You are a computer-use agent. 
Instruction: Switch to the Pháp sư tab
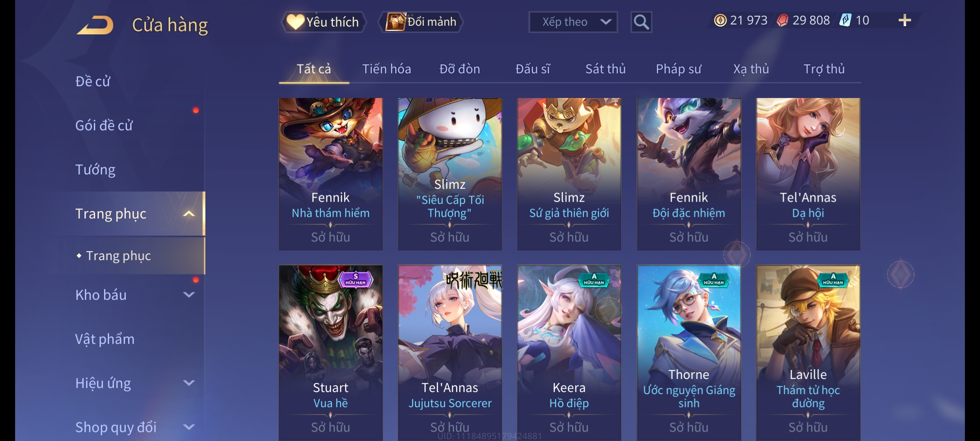click(x=678, y=69)
